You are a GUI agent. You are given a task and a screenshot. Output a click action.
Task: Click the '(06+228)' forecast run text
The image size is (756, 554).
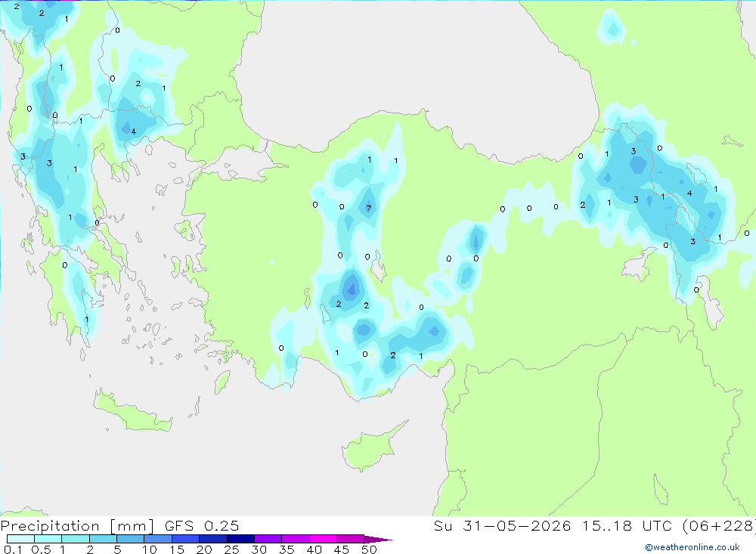coord(719,526)
